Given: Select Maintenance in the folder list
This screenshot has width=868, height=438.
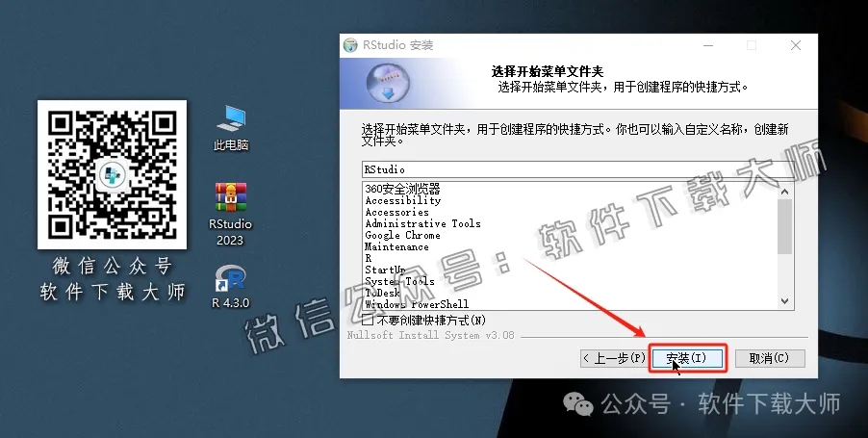Looking at the screenshot, I should [396, 247].
